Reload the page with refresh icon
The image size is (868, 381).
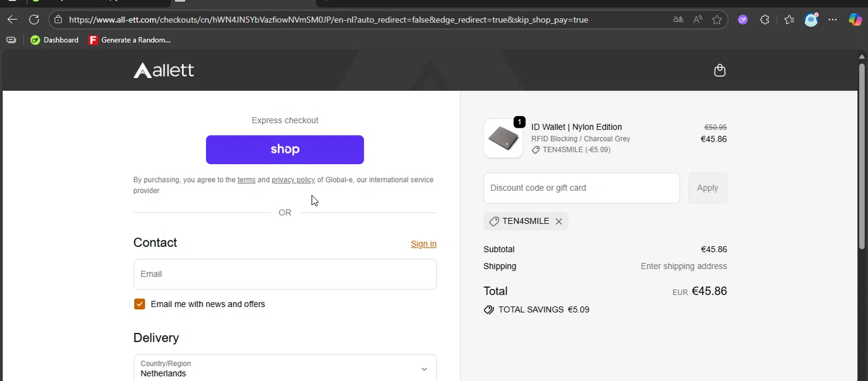tap(34, 20)
